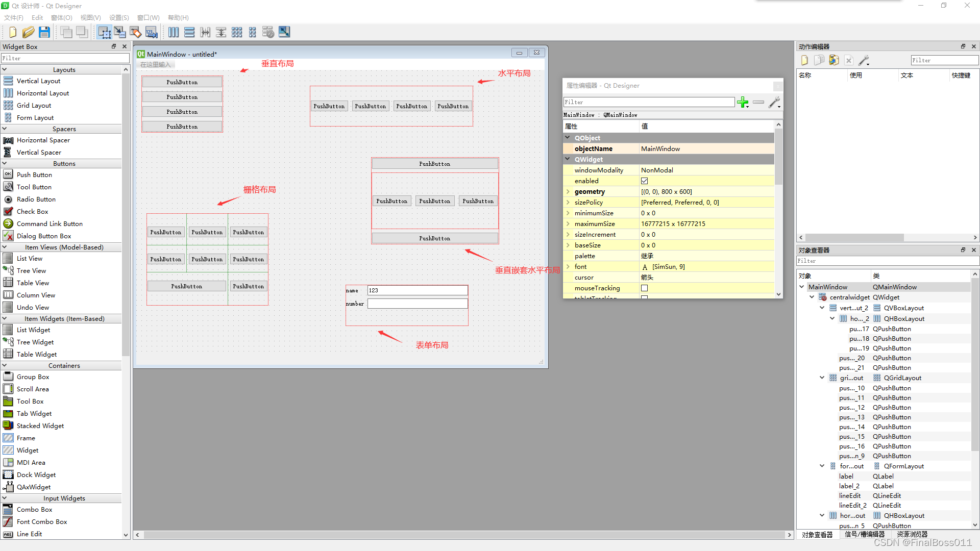980x551 pixels.
Task: Expand the geometry property row
Action: 568,191
